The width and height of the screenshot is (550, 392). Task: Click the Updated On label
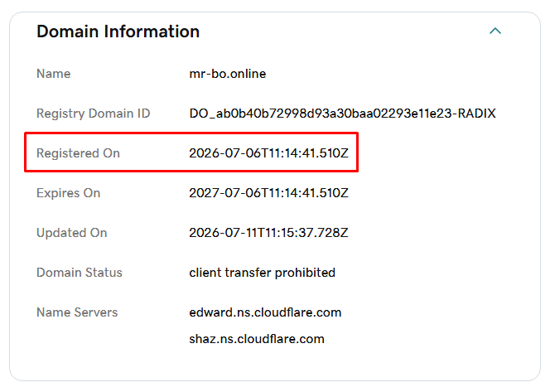pos(71,233)
